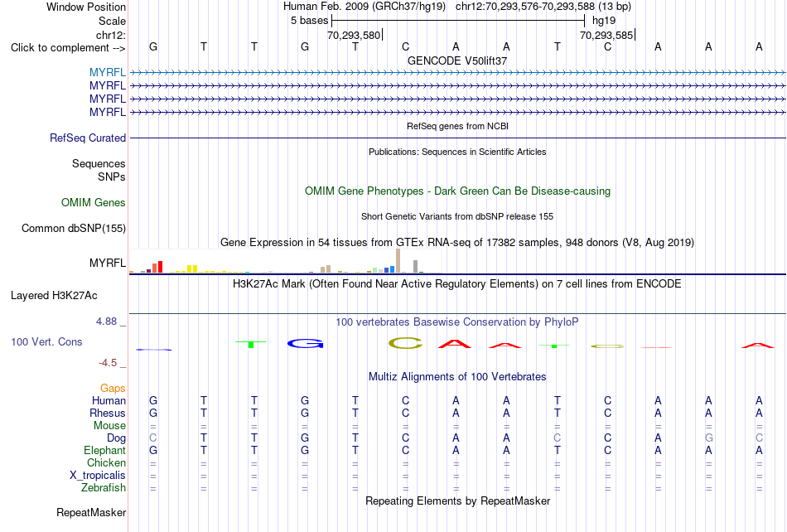Click Multiz Alignments of 100 Vertebrates title
Viewport: 787px width, 532px height.
pos(457,376)
